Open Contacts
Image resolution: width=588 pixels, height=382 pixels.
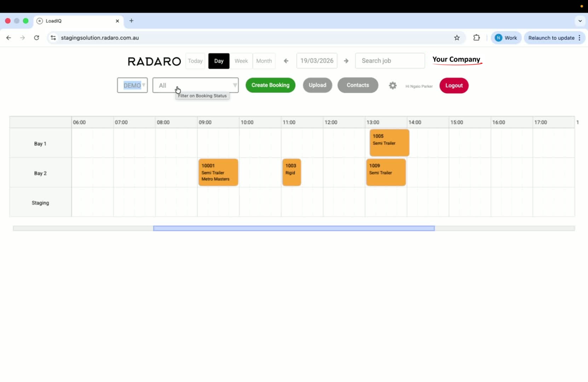coord(358,85)
